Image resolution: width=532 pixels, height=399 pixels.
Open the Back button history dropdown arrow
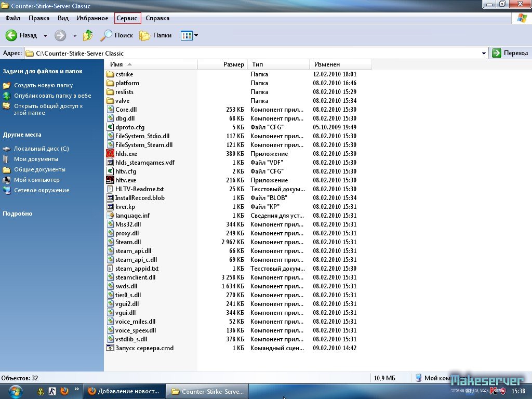pos(45,36)
